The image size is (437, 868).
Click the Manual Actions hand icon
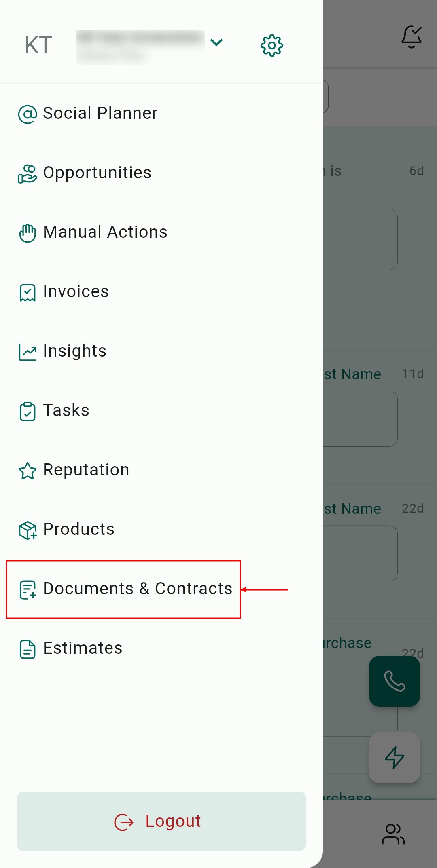click(x=28, y=233)
